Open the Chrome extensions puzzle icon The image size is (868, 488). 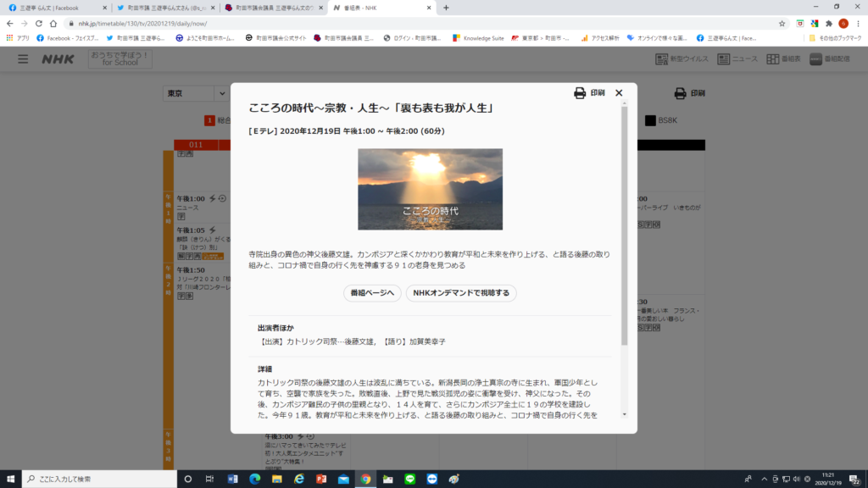tap(829, 23)
